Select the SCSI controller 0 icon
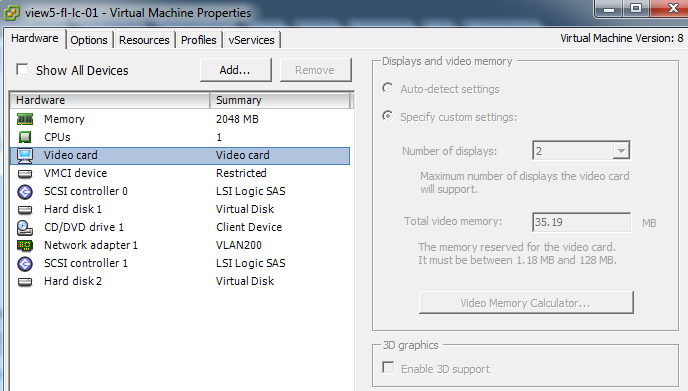The width and height of the screenshot is (688, 391). 25,191
